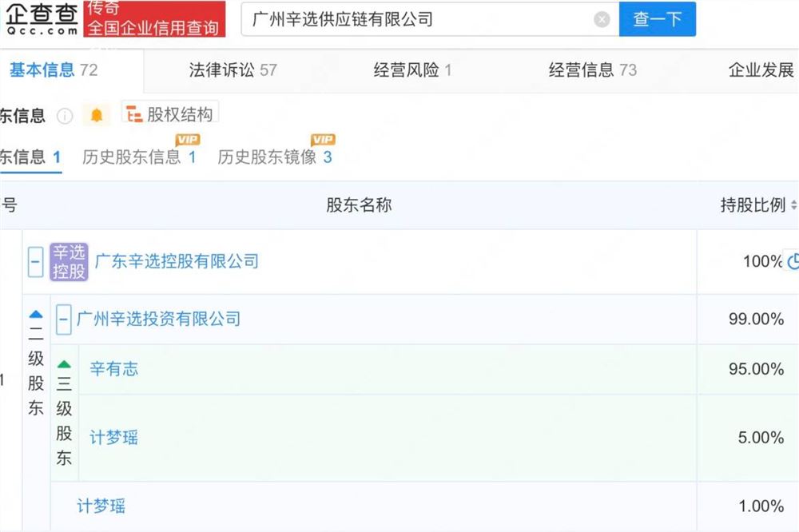Screen dimensions: 799x532
Task: Clear the search box with the X icon
Action: coord(602,19)
